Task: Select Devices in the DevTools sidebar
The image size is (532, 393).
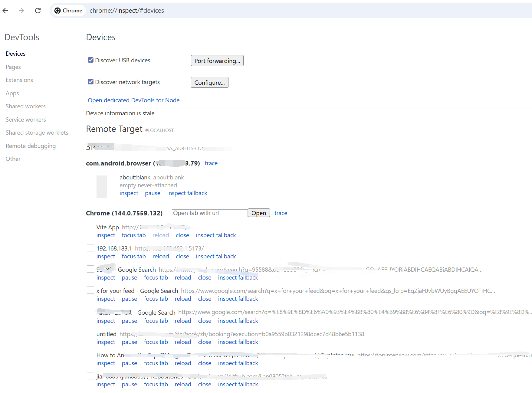Action: [x=15, y=54]
